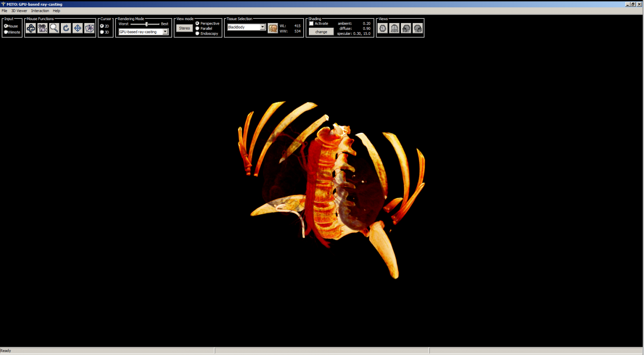Screen dimensions: 644x355
Task: Enable the shading Activate checkbox
Action: pyautogui.click(x=312, y=24)
